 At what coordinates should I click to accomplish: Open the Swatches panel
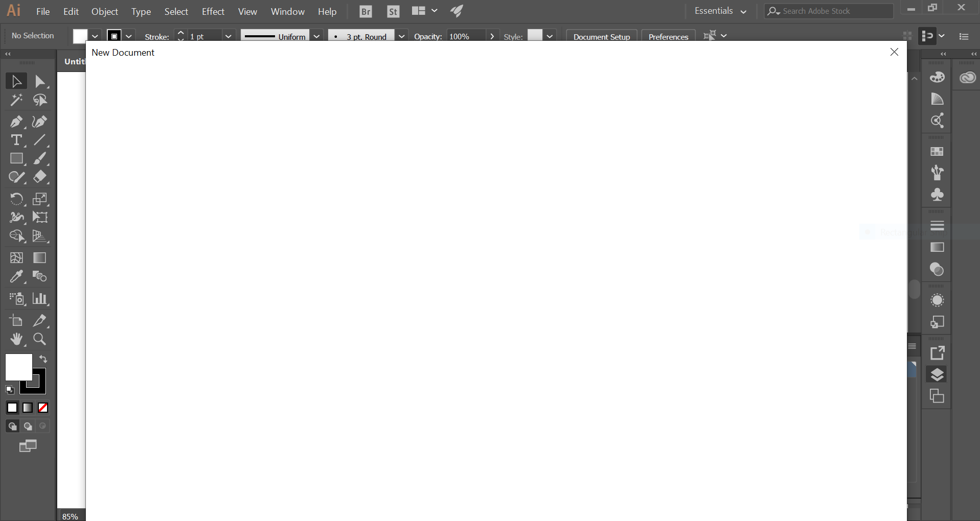click(x=937, y=151)
